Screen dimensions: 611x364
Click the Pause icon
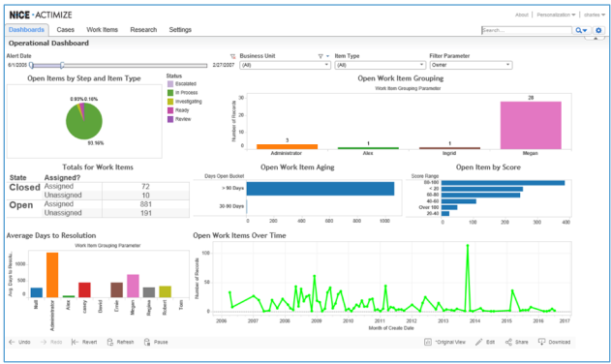tap(147, 342)
